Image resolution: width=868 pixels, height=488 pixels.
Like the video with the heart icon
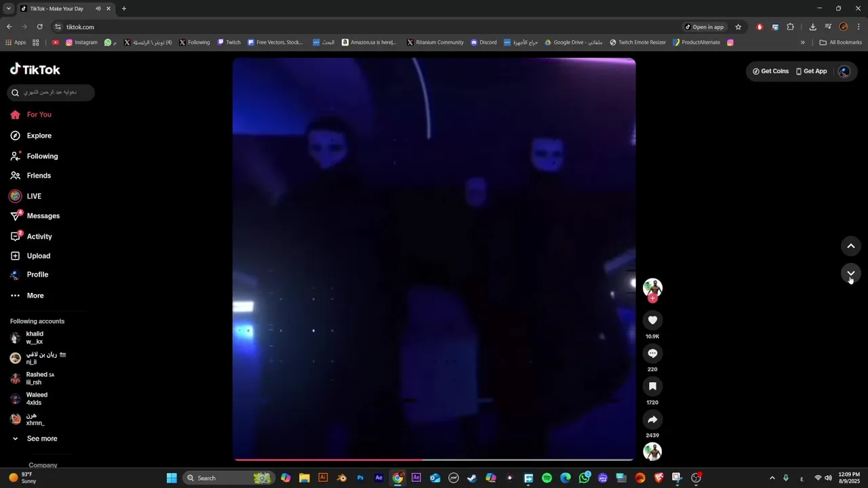tap(652, 320)
